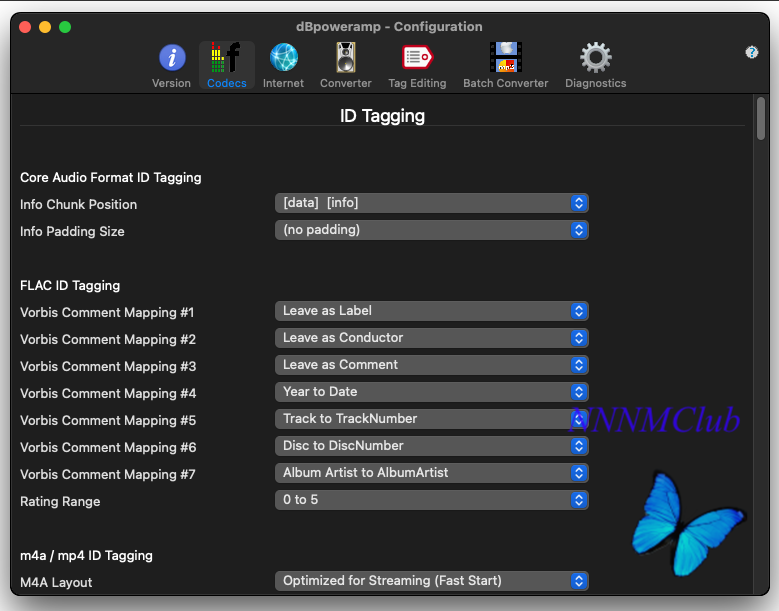Image resolution: width=779 pixels, height=611 pixels.
Task: Expand Vorbis Comment Mapping #5 dropdown
Action: tap(432, 419)
